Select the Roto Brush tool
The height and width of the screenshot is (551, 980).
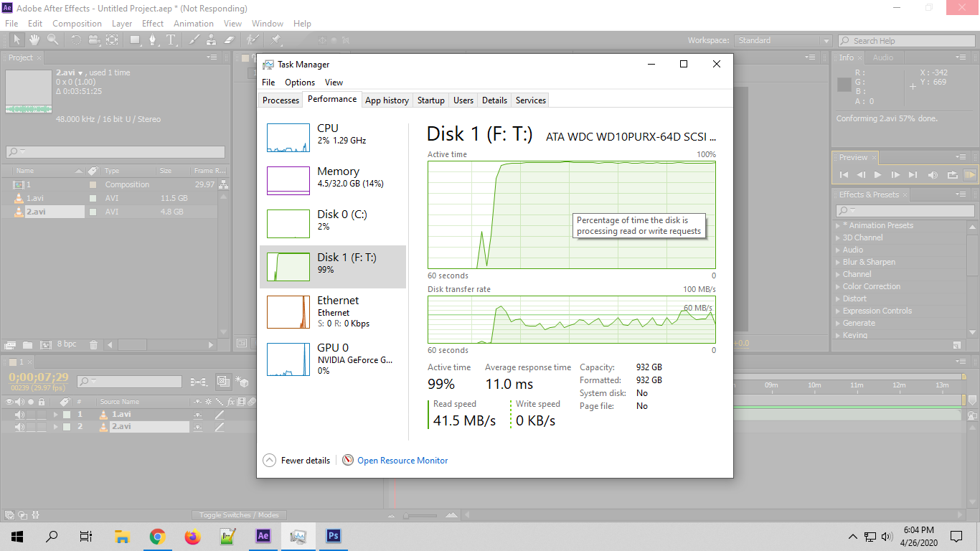pyautogui.click(x=253, y=40)
